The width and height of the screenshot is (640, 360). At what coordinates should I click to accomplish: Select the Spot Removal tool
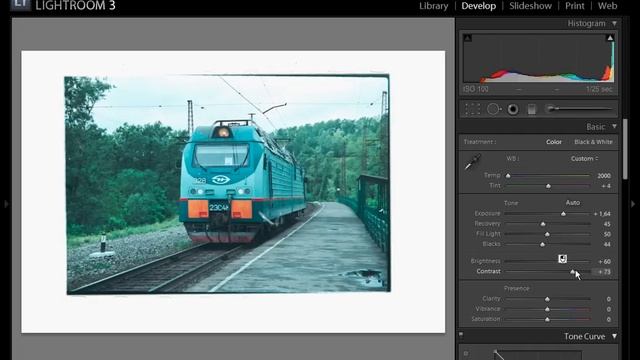point(493,109)
